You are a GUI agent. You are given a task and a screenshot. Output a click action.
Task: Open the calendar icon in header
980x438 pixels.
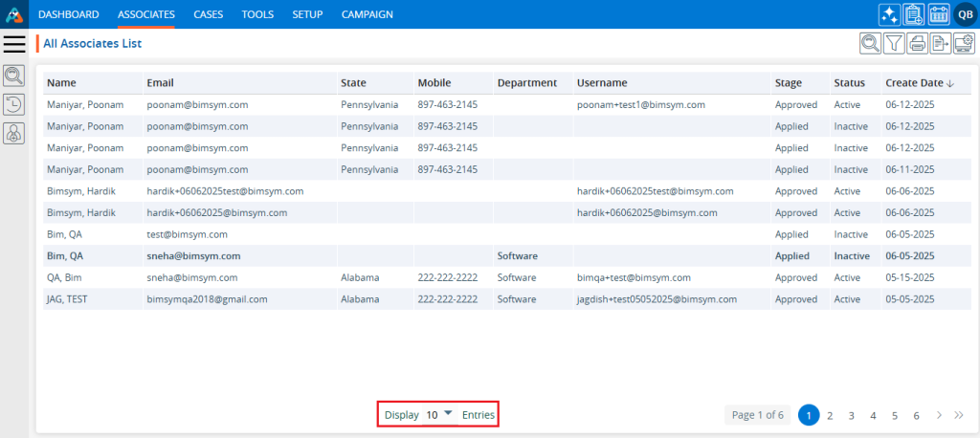point(939,14)
